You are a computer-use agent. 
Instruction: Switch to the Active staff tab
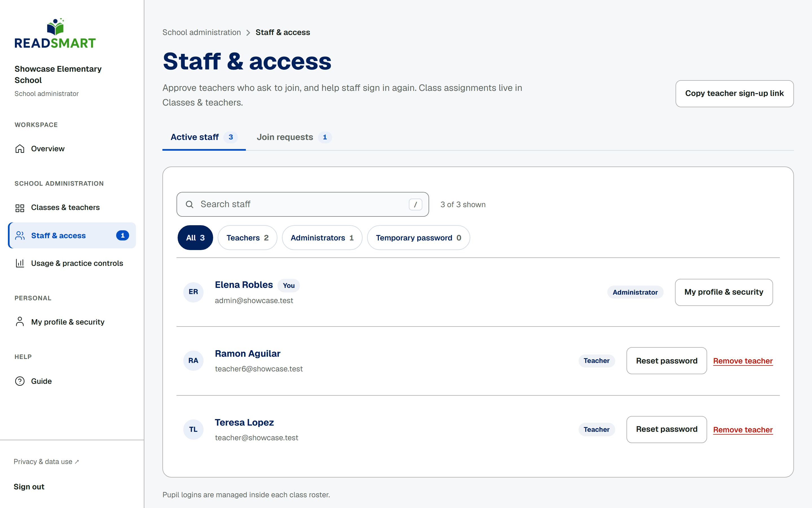pos(204,137)
